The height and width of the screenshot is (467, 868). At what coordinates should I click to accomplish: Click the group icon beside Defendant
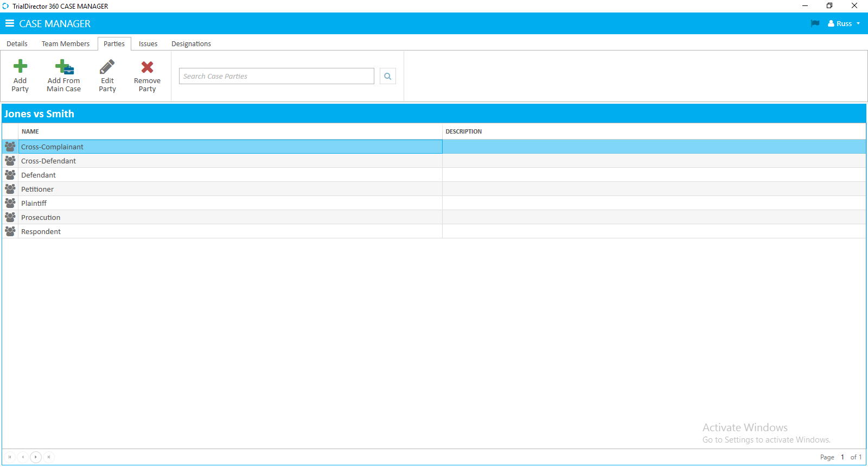click(10, 175)
